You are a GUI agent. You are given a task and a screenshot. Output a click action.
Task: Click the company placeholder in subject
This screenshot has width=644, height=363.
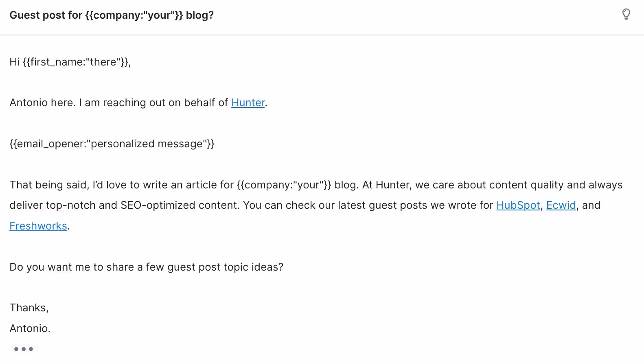(x=134, y=15)
